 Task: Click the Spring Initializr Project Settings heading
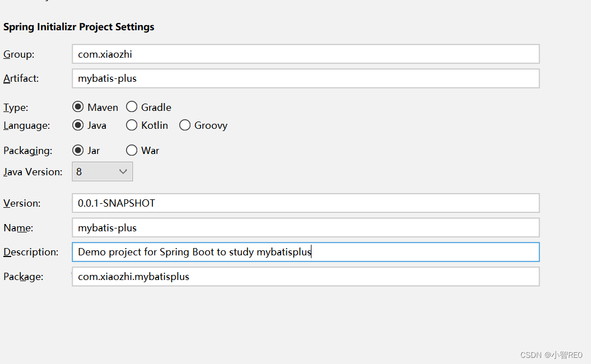point(79,27)
